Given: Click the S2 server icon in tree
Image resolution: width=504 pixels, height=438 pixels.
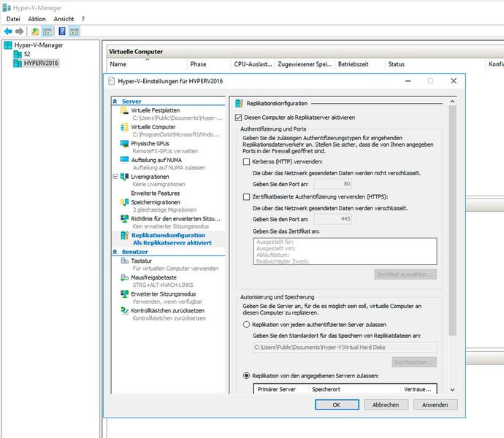Looking at the screenshot, I should click(18, 54).
